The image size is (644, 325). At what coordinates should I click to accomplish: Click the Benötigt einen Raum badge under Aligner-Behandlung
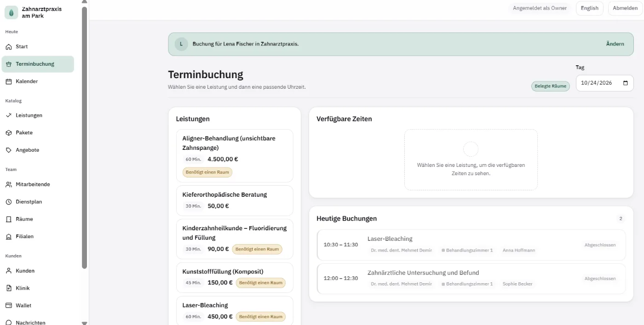click(x=207, y=172)
